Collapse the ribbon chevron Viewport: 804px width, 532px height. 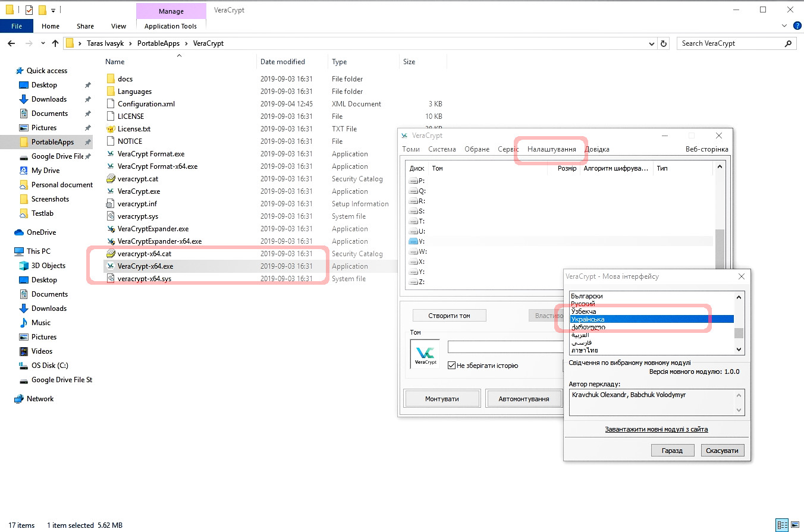pyautogui.click(x=784, y=26)
